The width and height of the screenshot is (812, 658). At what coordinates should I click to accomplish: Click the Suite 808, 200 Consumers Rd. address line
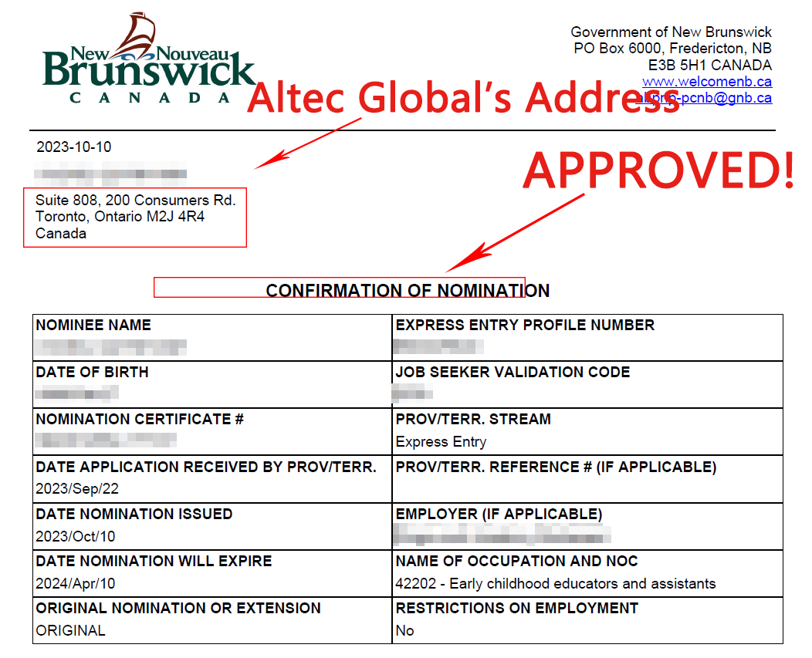point(135,201)
